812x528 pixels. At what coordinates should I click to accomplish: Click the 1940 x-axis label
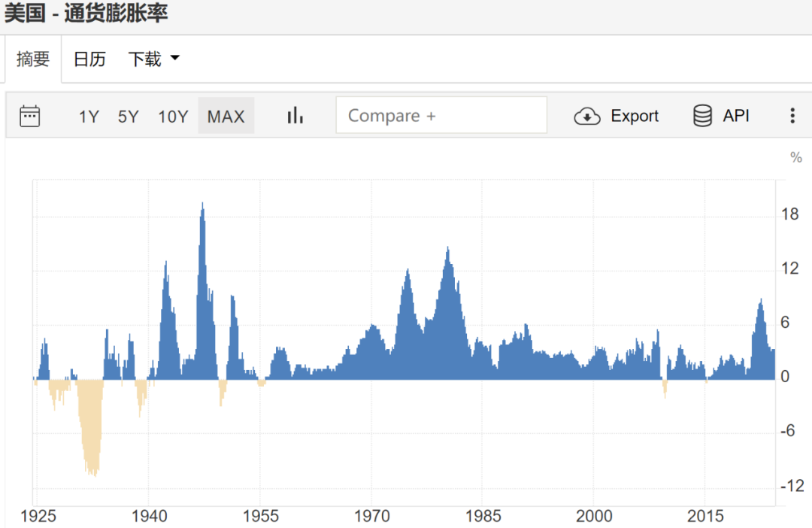149,516
